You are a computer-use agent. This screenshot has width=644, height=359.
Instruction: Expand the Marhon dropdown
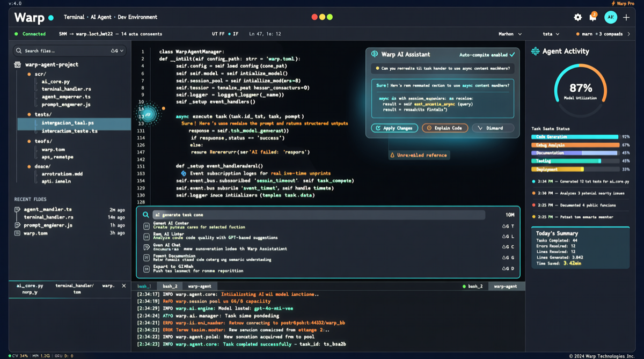[x=509, y=33]
